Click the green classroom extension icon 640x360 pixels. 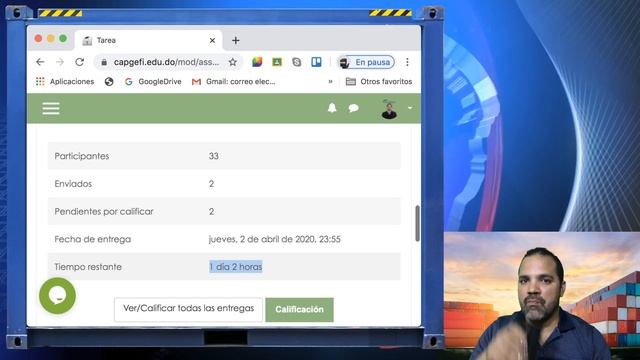[277, 62]
